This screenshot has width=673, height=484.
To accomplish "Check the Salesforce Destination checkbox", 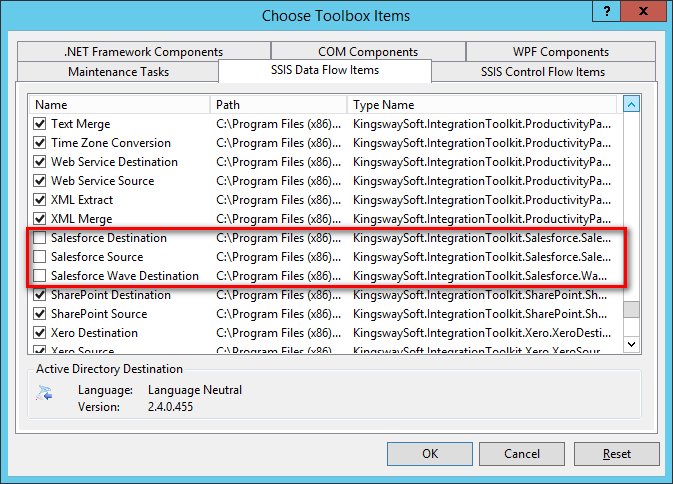I will pos(39,238).
